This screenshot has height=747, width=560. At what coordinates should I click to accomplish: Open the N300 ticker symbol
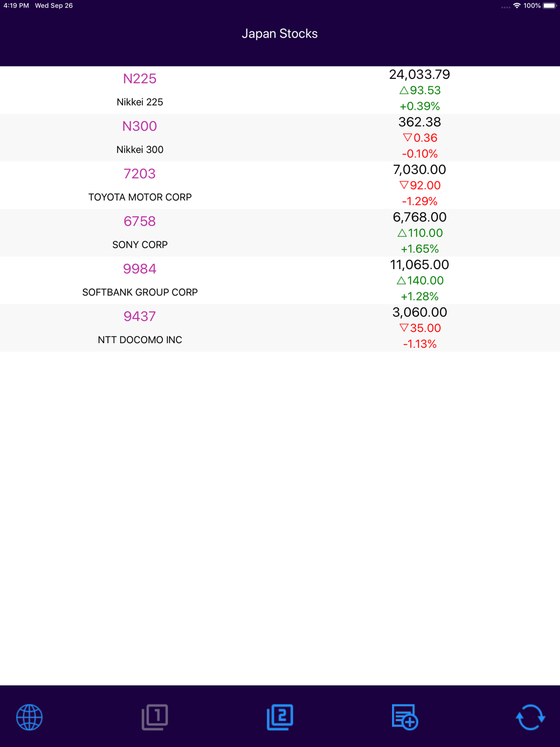(140, 126)
